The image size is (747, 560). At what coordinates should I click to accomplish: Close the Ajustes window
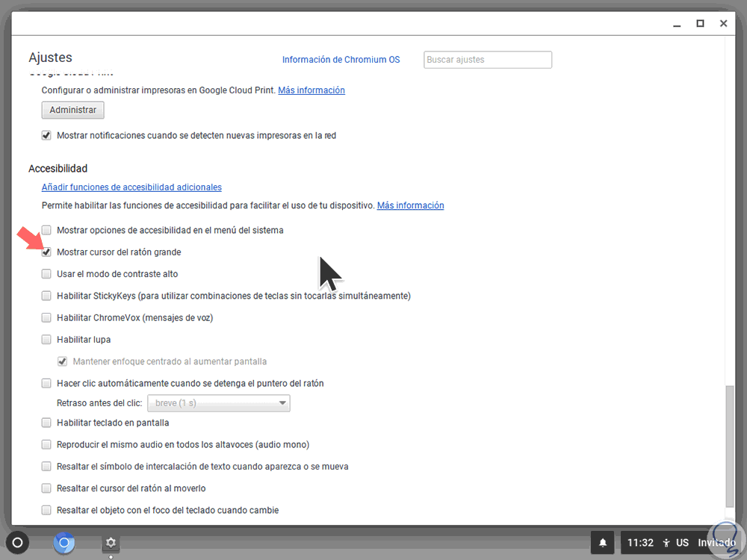tap(724, 23)
